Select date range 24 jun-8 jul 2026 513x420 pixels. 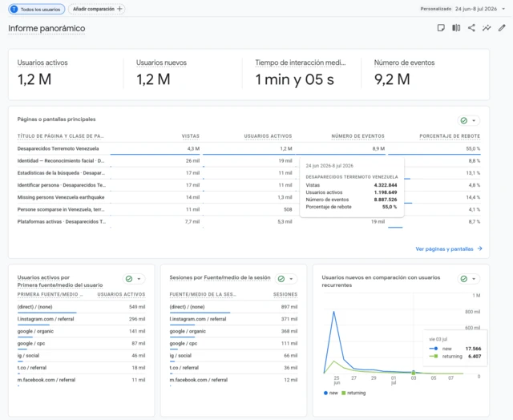click(x=475, y=9)
